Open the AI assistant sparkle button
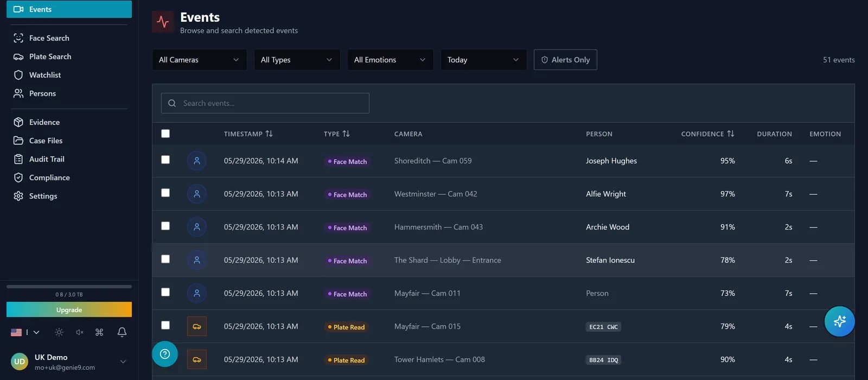This screenshot has height=380, width=868. click(839, 321)
